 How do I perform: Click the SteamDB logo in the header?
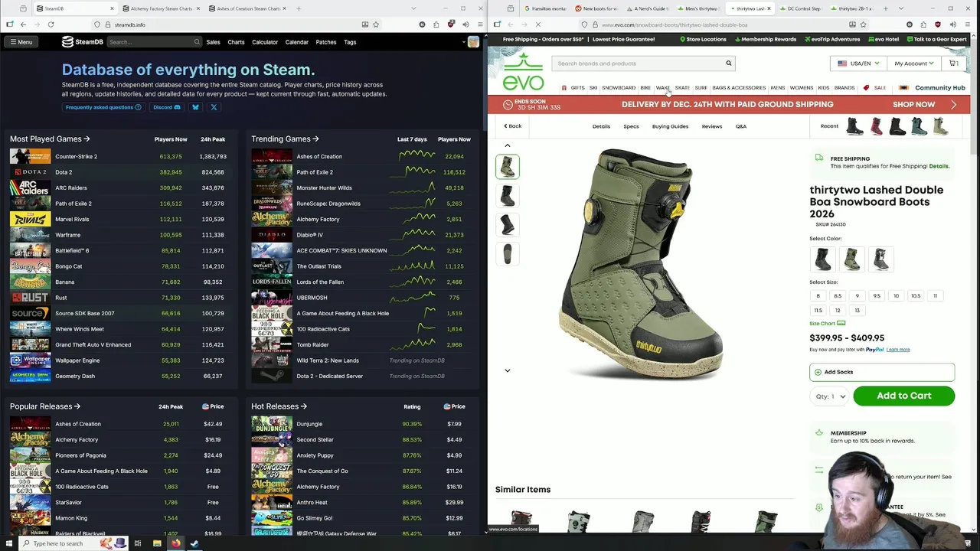[x=83, y=42]
